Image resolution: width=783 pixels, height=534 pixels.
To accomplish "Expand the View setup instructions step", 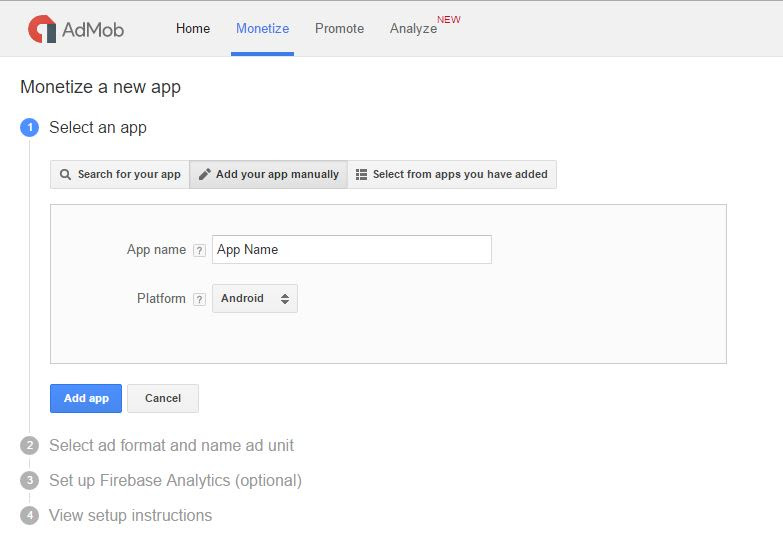I will click(x=130, y=515).
